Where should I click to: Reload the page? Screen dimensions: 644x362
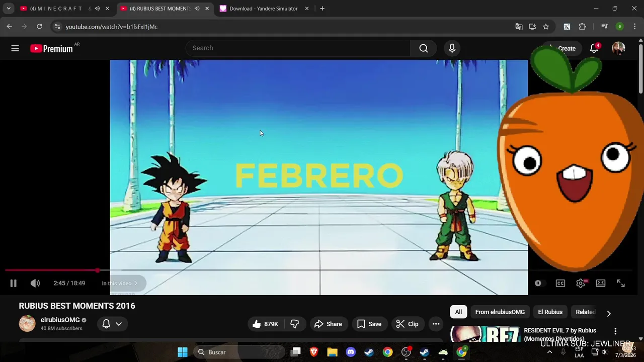click(x=39, y=27)
